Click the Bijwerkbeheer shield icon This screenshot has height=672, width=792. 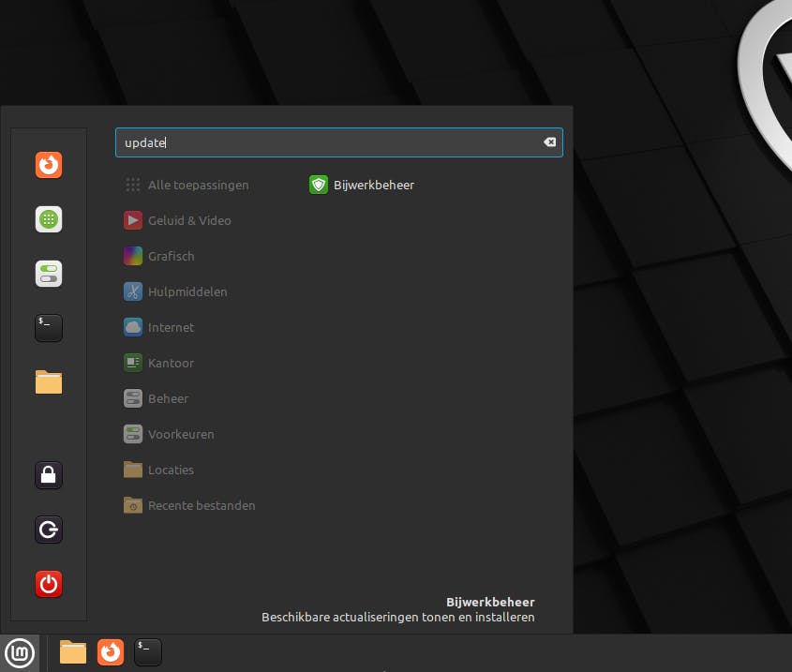coord(319,185)
